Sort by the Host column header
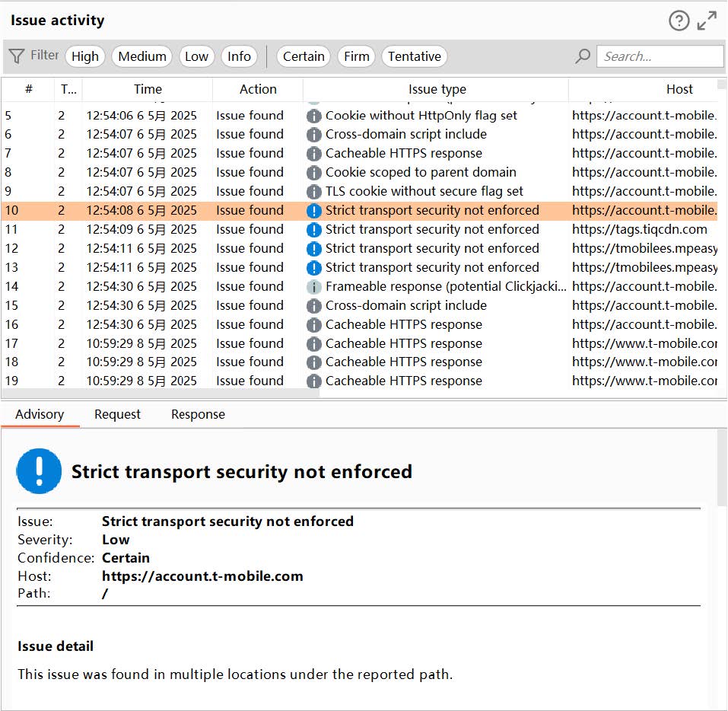 click(x=679, y=89)
